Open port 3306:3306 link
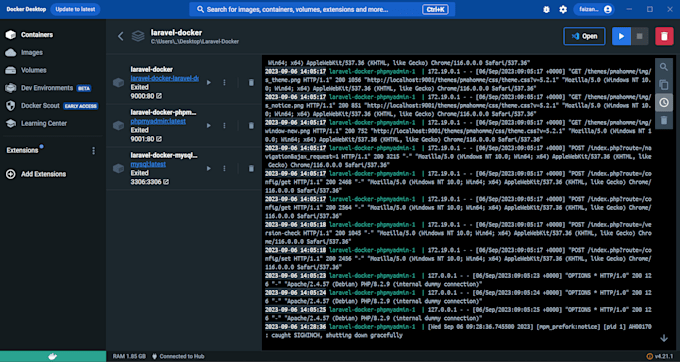This screenshot has height=362, width=680. (150, 182)
